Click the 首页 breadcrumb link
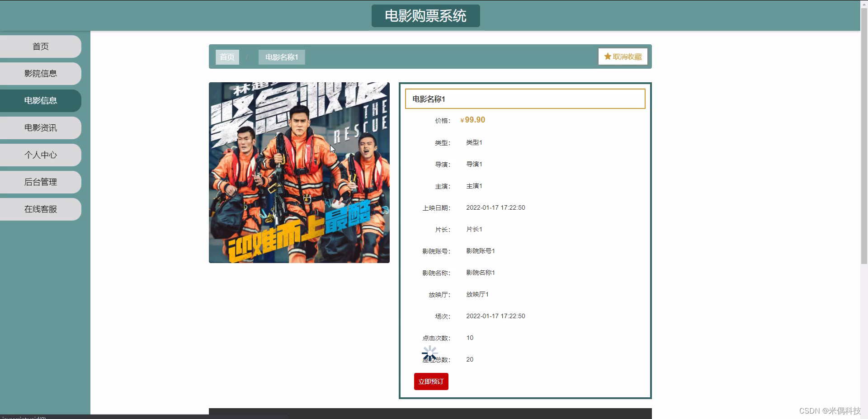Screen dimensions: 868x419 [x=227, y=57]
